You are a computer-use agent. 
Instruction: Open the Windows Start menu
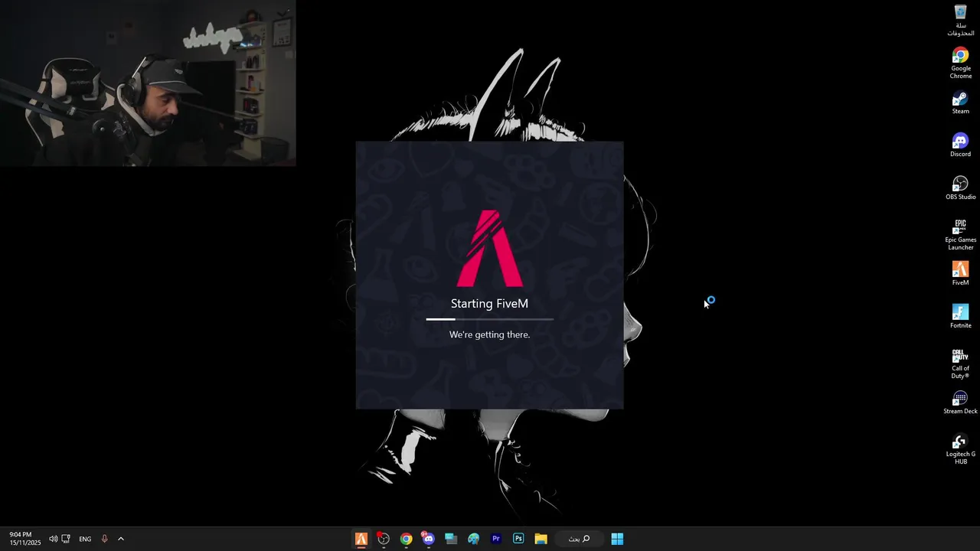click(x=617, y=539)
